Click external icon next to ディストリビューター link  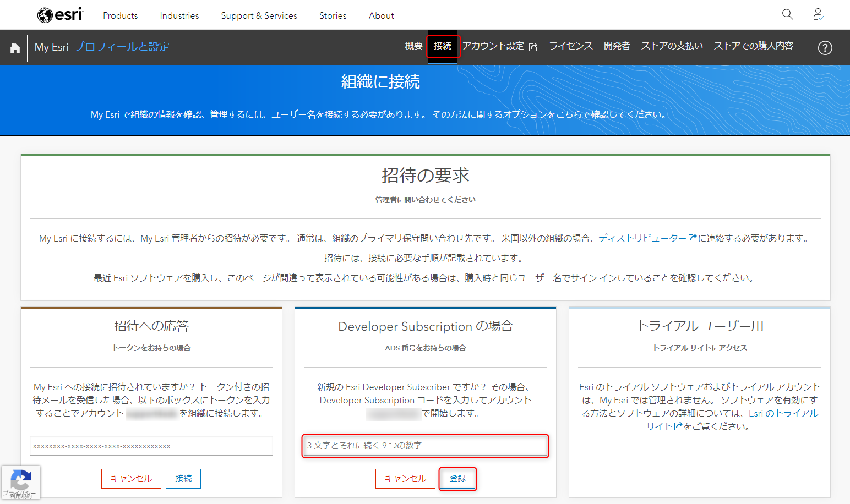coord(693,238)
